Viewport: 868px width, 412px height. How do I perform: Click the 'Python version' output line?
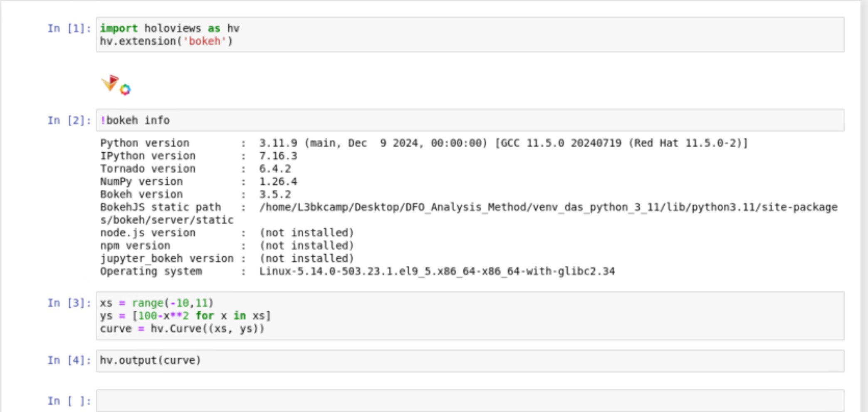pos(424,143)
